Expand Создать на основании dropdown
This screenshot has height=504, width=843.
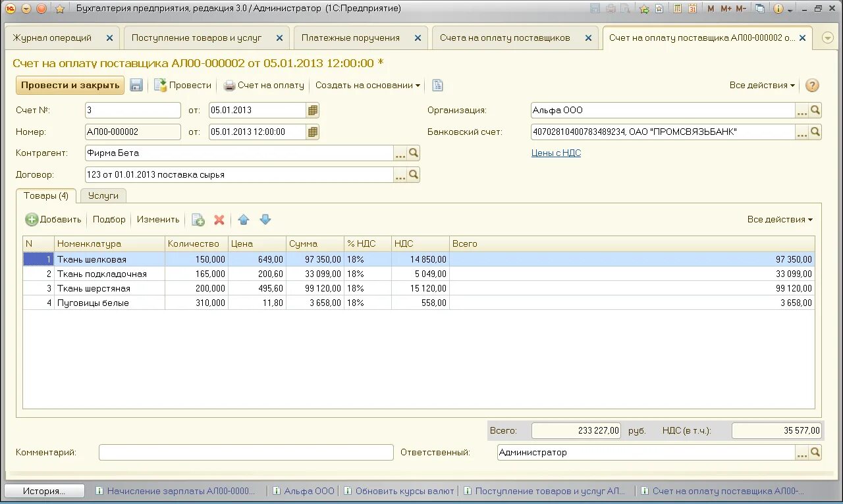(367, 85)
